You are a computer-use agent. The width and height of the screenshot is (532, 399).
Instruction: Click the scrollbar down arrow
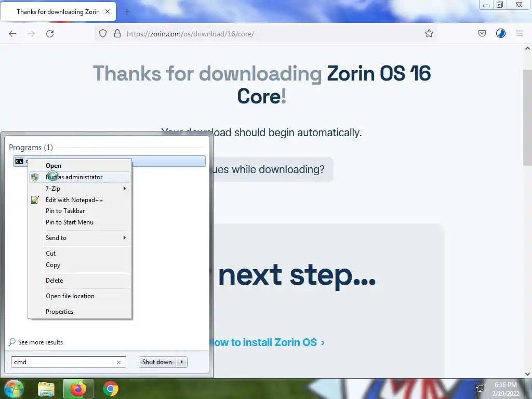(x=527, y=374)
